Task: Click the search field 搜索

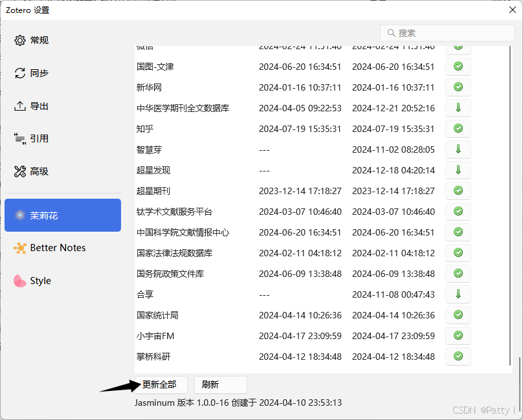Action: pyautogui.click(x=447, y=33)
